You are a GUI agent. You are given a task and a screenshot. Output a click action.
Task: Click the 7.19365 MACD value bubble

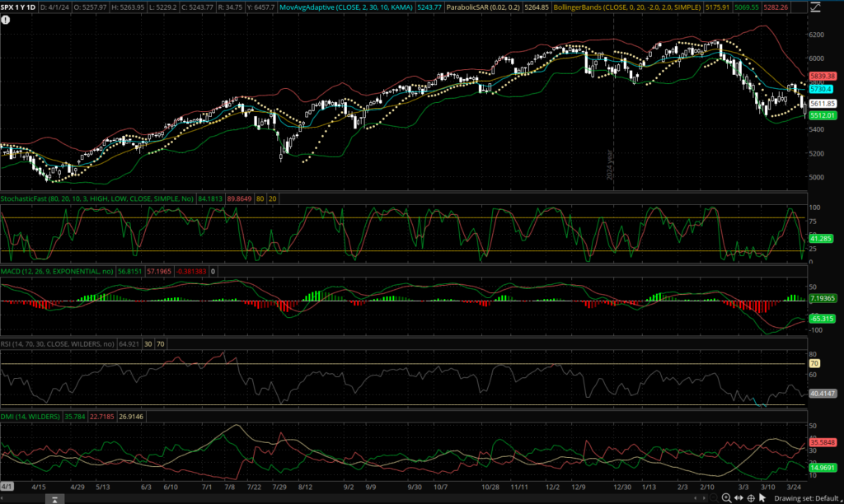point(823,298)
